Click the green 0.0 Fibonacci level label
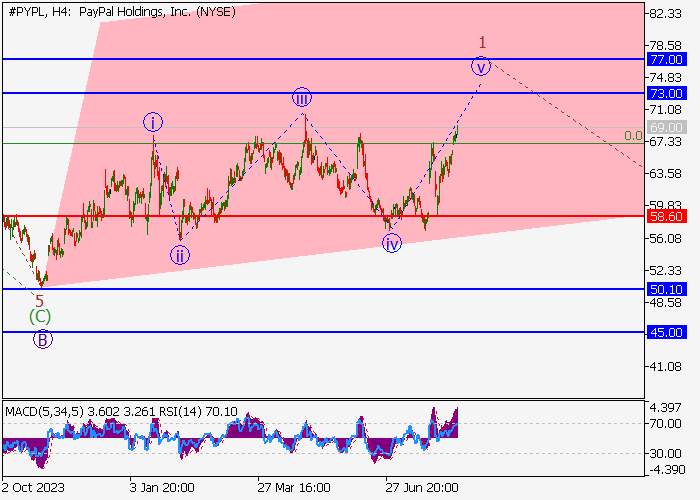Image resolution: width=700 pixels, height=500 pixels. pyautogui.click(x=633, y=136)
